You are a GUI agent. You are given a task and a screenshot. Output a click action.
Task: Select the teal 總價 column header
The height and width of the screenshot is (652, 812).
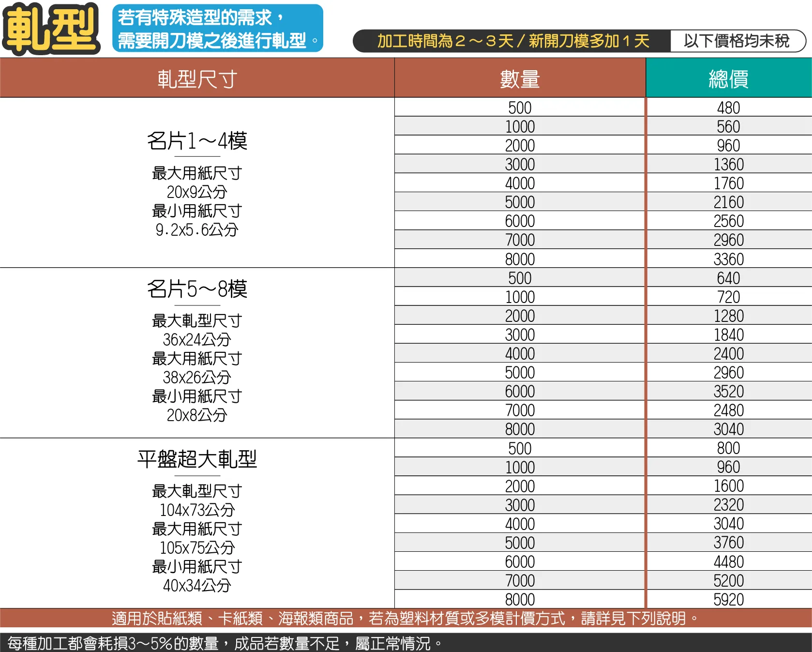(x=728, y=78)
